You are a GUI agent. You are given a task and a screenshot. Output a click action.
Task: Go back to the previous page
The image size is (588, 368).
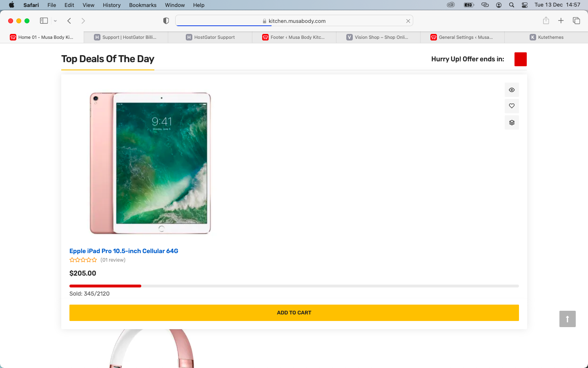[x=69, y=21]
